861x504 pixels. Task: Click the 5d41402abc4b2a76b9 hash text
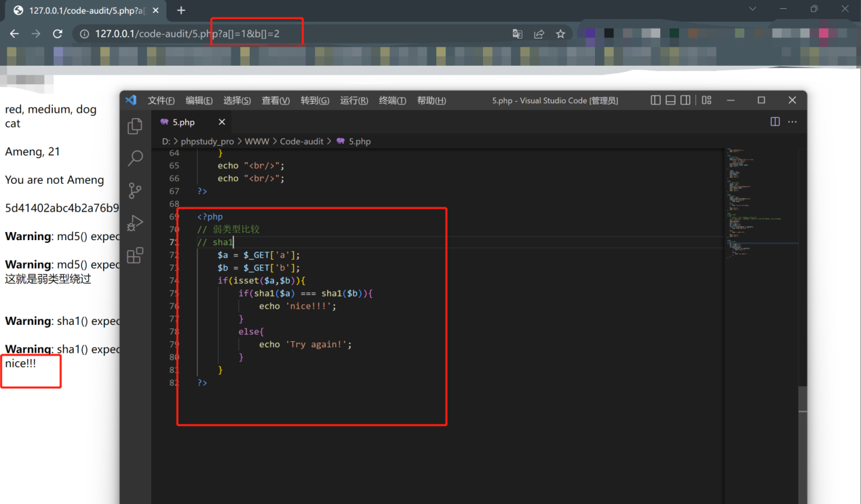pyautogui.click(x=62, y=208)
